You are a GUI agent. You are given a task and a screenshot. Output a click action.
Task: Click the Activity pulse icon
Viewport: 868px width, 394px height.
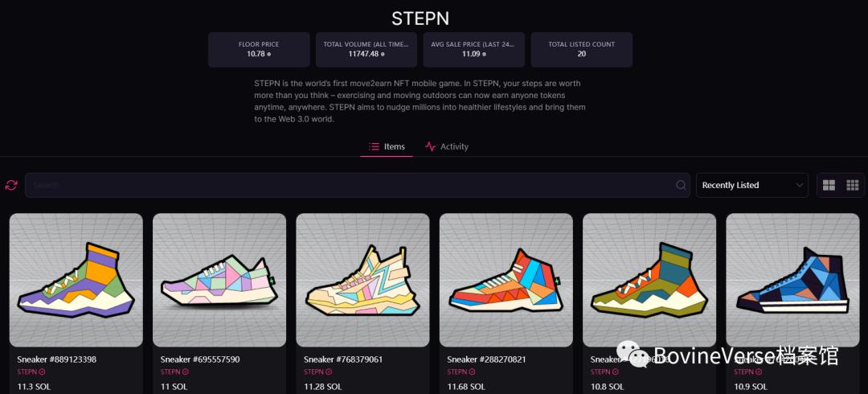coord(430,147)
